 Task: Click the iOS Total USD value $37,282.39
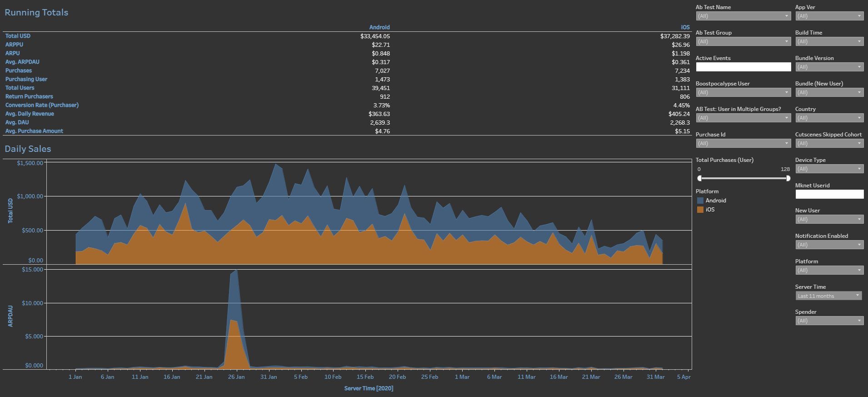[675, 36]
